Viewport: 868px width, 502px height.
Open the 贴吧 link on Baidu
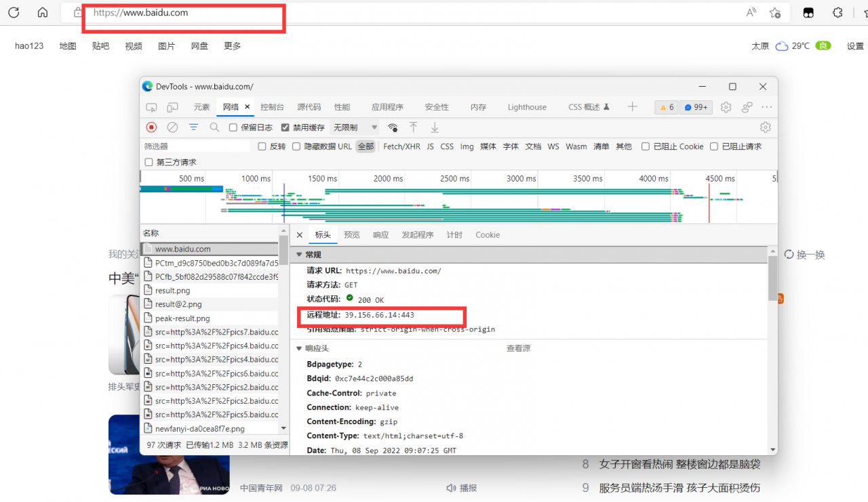[x=100, y=46]
